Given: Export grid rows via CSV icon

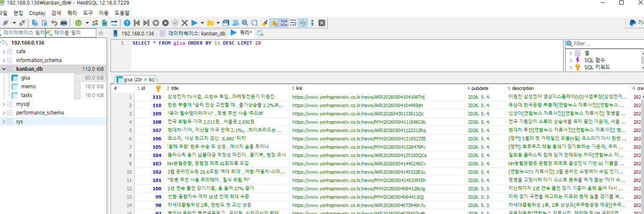Looking at the screenshot, I should (105, 23).
